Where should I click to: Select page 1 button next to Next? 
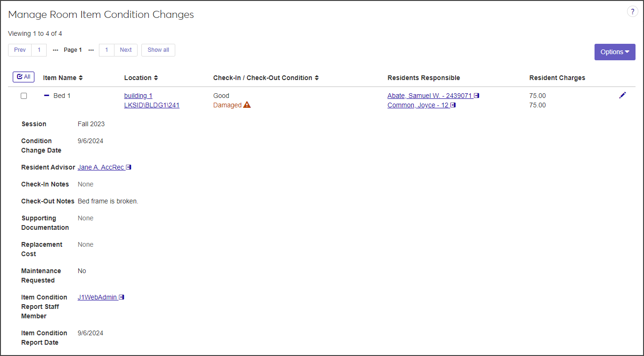(x=106, y=50)
